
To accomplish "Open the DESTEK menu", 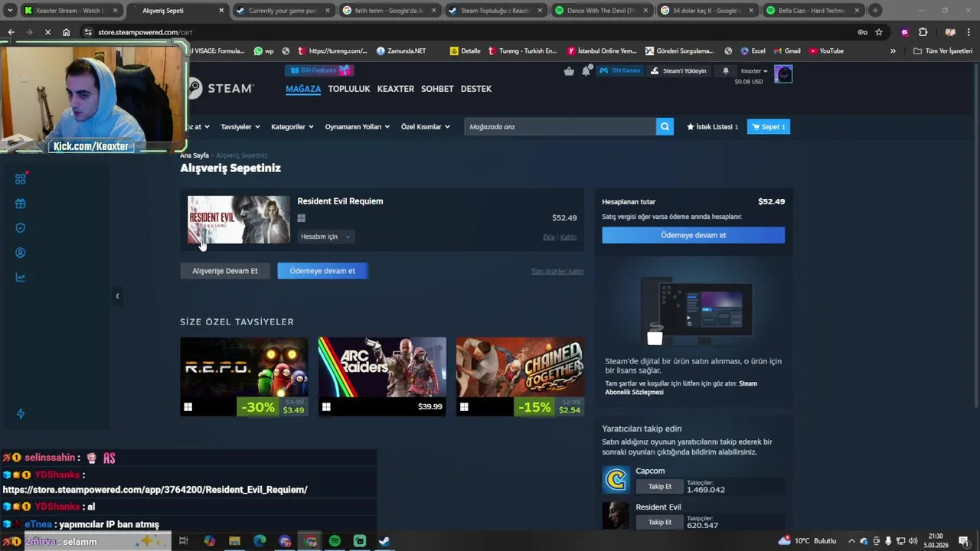I will (476, 89).
